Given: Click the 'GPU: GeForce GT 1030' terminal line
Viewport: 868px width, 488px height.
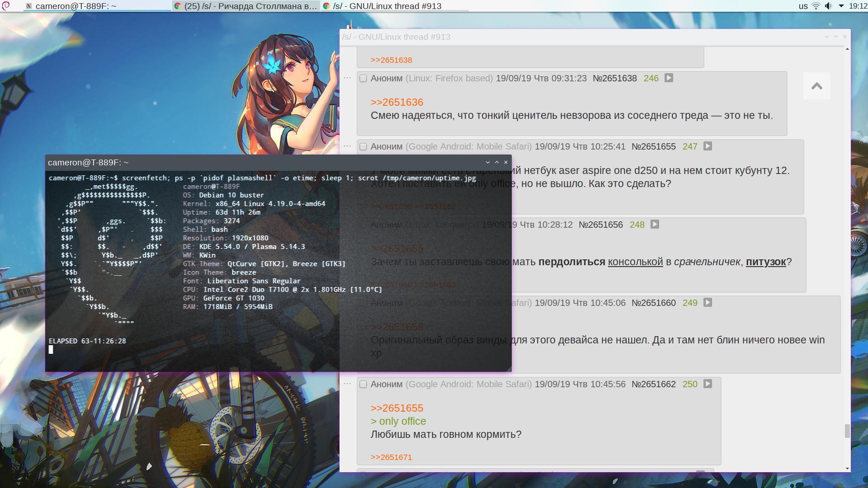Looking at the screenshot, I should click(223, 298).
